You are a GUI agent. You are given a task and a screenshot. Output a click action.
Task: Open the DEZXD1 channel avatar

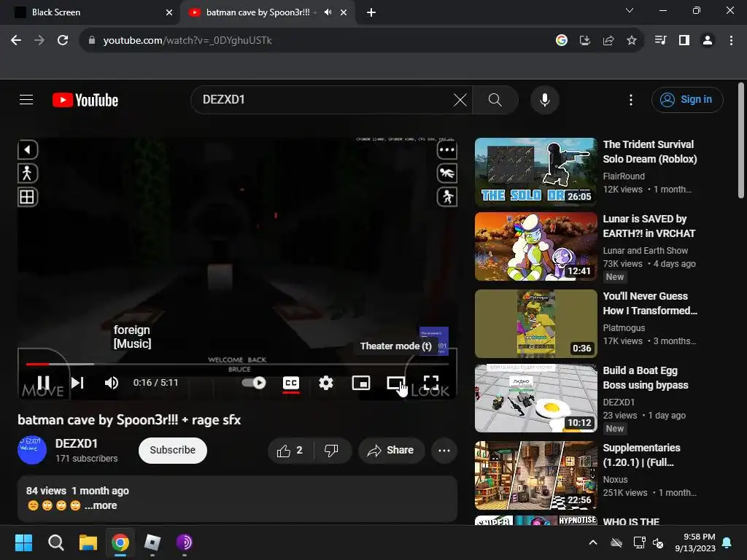[32, 450]
